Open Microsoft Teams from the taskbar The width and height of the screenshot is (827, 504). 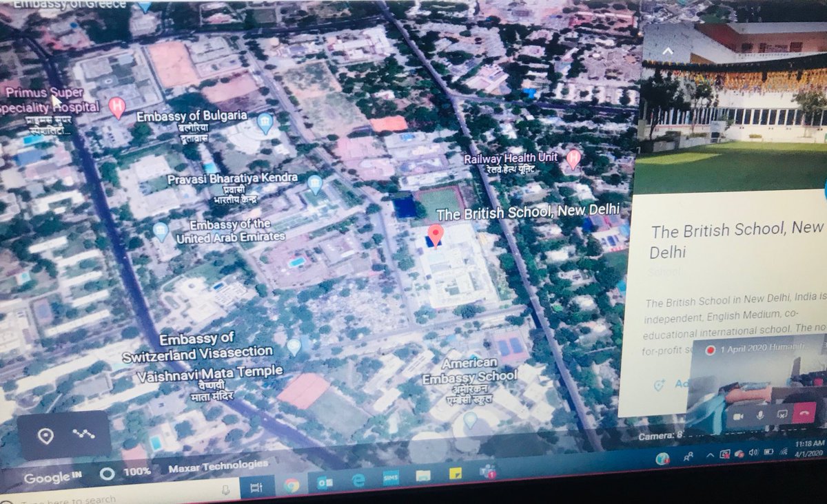coord(488,472)
